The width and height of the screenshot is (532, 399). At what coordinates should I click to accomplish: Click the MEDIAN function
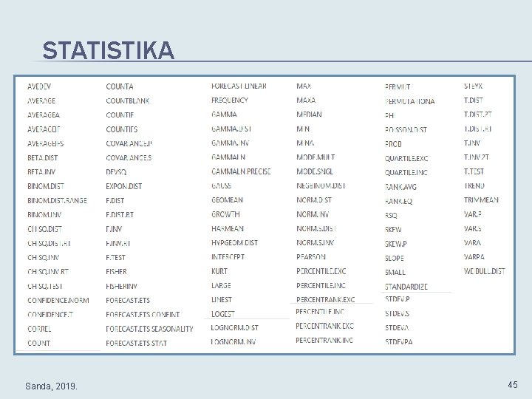309,115
